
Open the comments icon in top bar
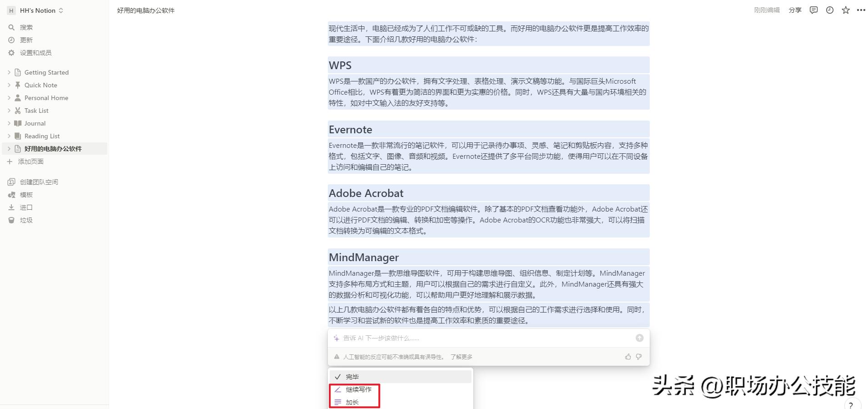814,10
